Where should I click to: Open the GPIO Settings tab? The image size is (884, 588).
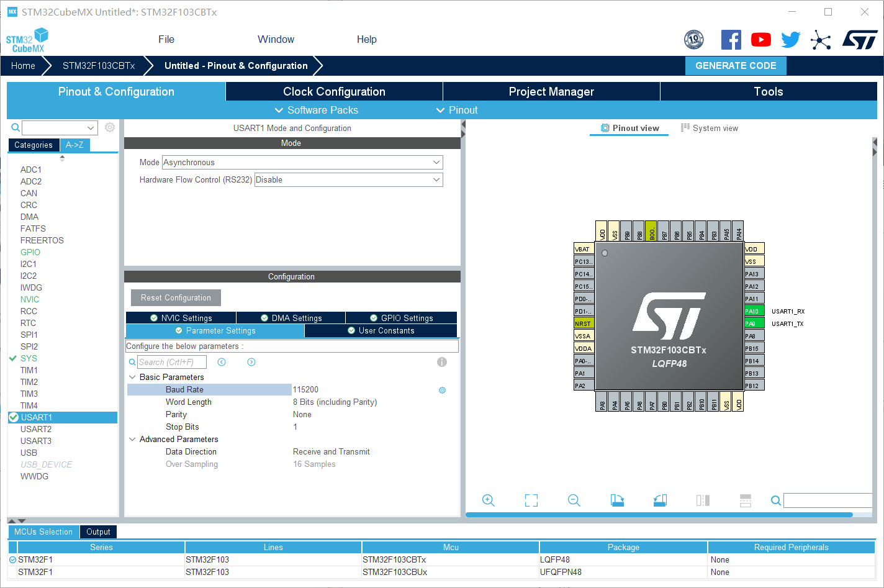coord(402,318)
